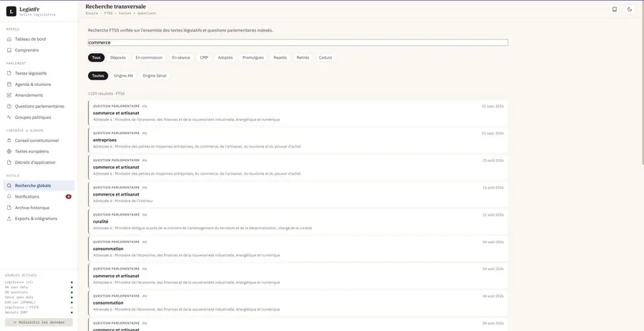The height and width of the screenshot is (331, 644).
Task: Select the Toutes origin filter
Action: click(x=98, y=76)
